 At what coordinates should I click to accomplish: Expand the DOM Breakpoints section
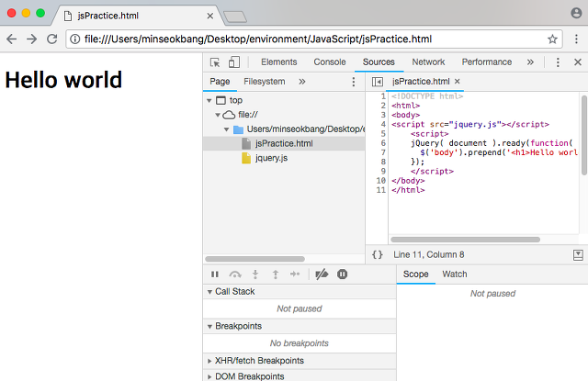[209, 376]
